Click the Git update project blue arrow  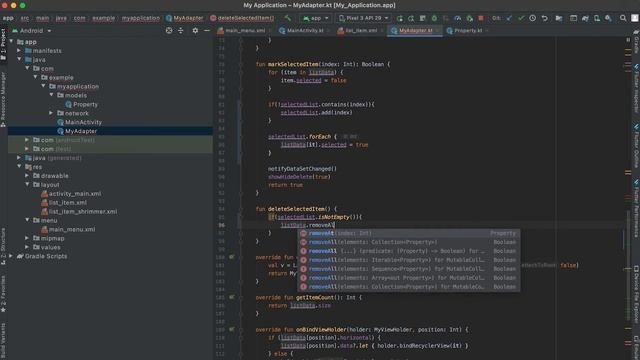click(x=509, y=18)
